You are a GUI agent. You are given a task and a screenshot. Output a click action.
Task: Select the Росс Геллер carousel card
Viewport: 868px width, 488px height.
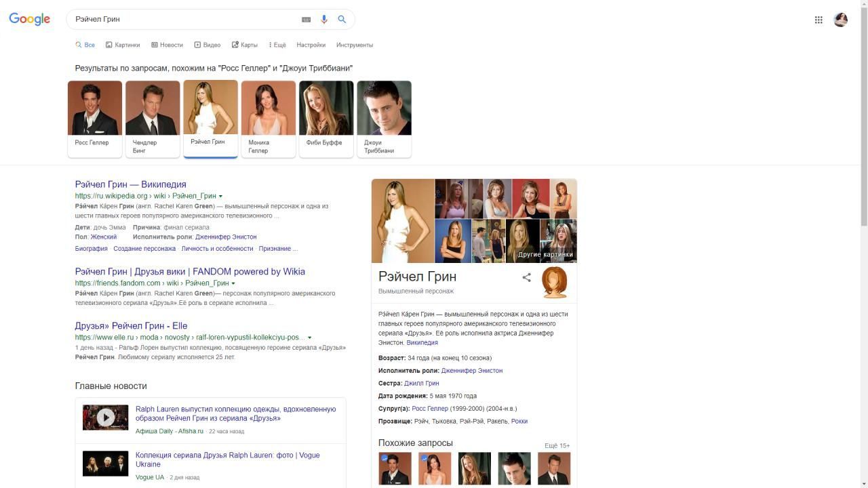click(x=95, y=119)
